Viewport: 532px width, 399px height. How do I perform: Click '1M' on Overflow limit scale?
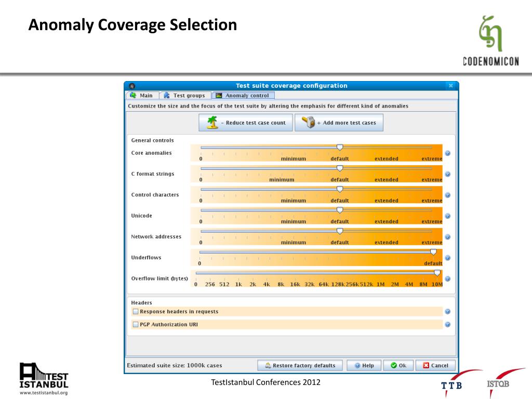[381, 284]
